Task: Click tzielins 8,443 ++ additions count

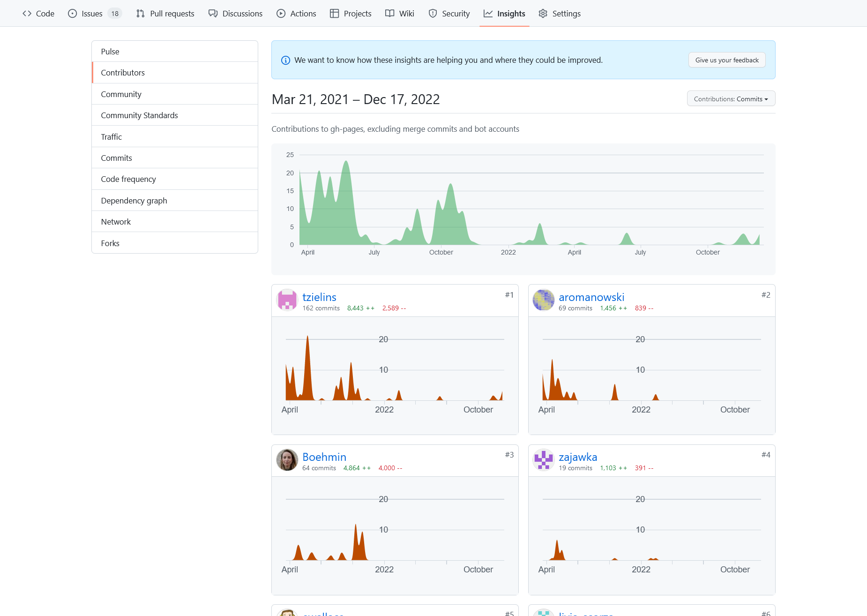Action: (361, 308)
